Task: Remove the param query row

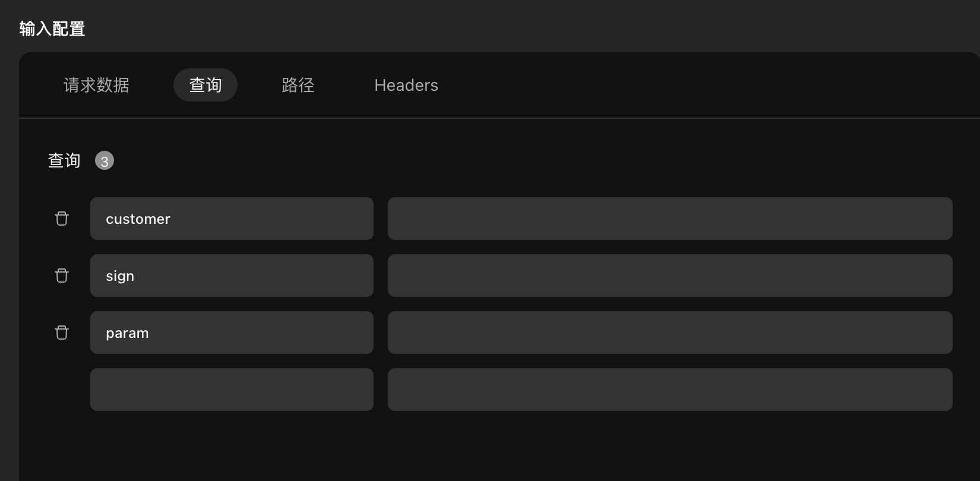Action: (x=62, y=333)
